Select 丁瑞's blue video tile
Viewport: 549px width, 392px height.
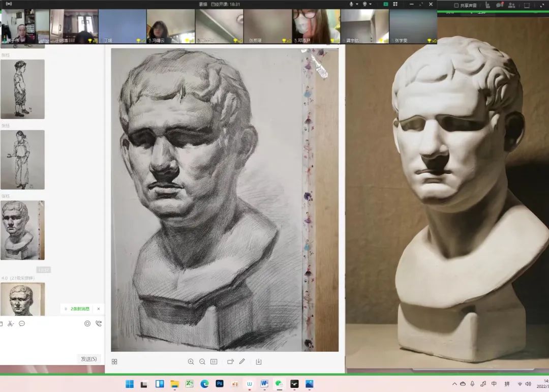coord(122,26)
